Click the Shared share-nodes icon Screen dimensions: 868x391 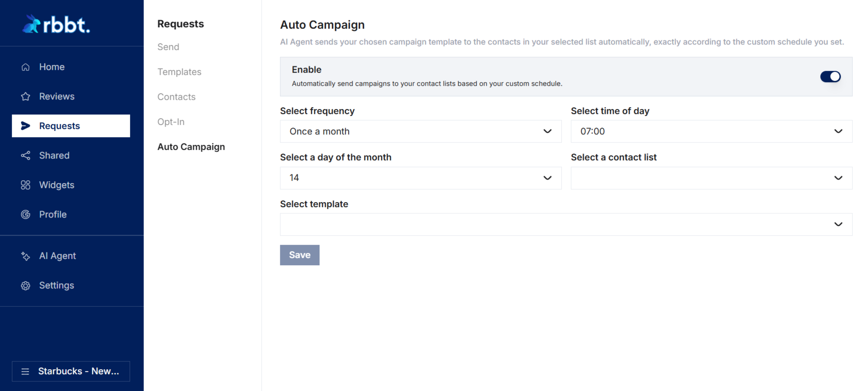click(25, 156)
